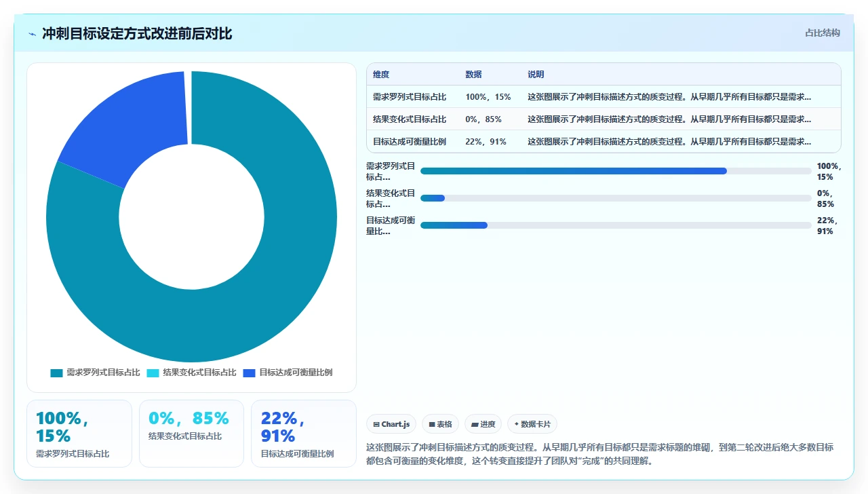
Task: Toggle 结果变化式目标占比 legend color box
Action: (x=153, y=373)
